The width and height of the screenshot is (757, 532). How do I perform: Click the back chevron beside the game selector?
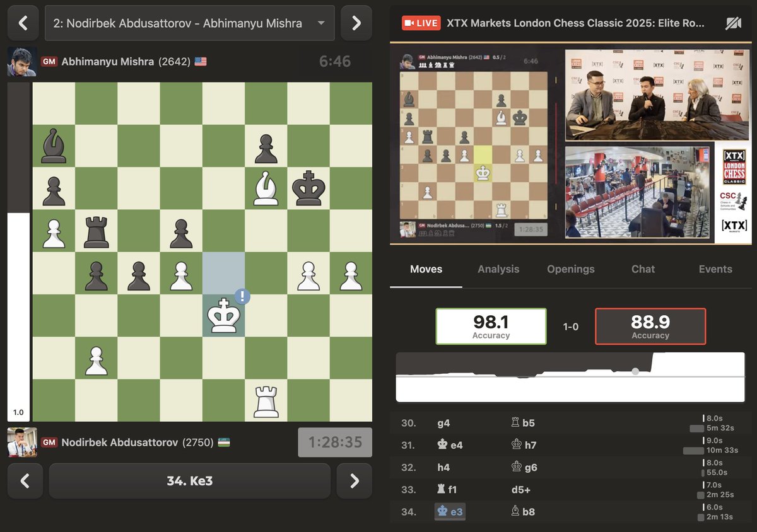(x=23, y=22)
